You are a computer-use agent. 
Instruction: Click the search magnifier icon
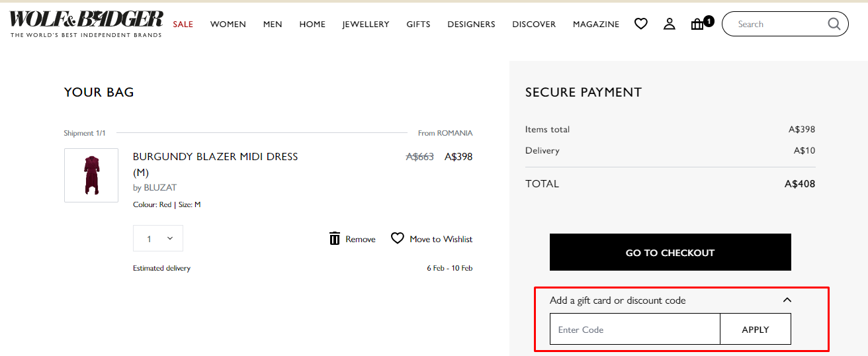pyautogui.click(x=834, y=24)
